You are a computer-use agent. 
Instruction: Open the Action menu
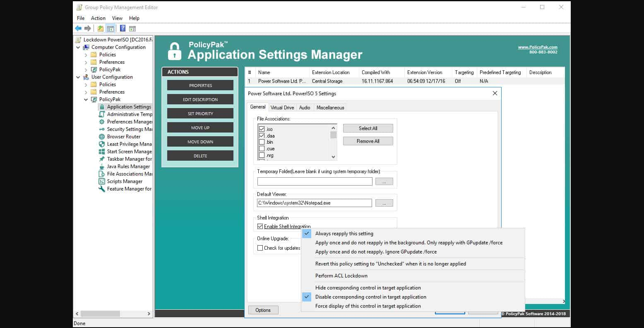click(98, 18)
